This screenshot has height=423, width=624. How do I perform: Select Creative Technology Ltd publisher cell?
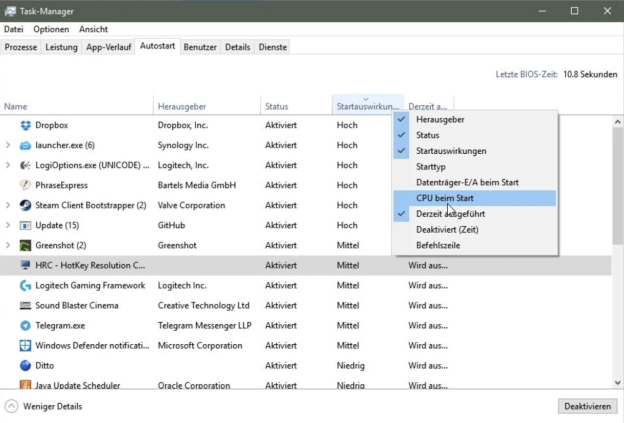[203, 305]
